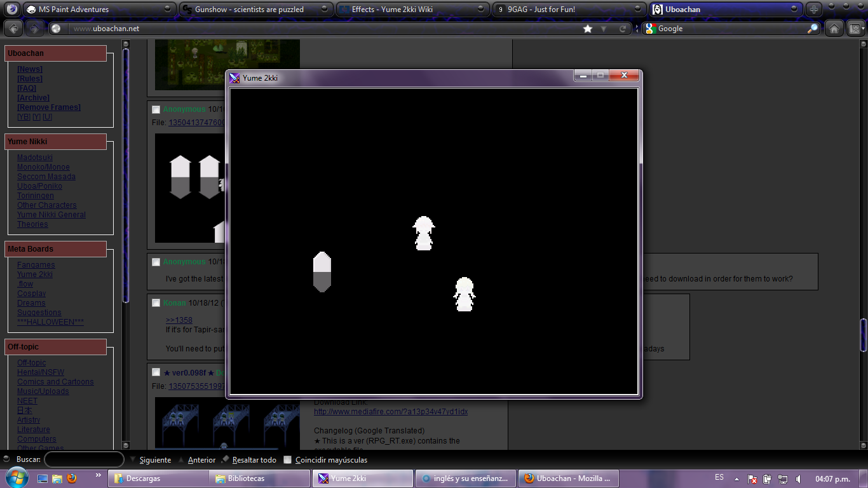Click the reload page icon
This screenshot has width=868, height=488.
[x=623, y=29]
